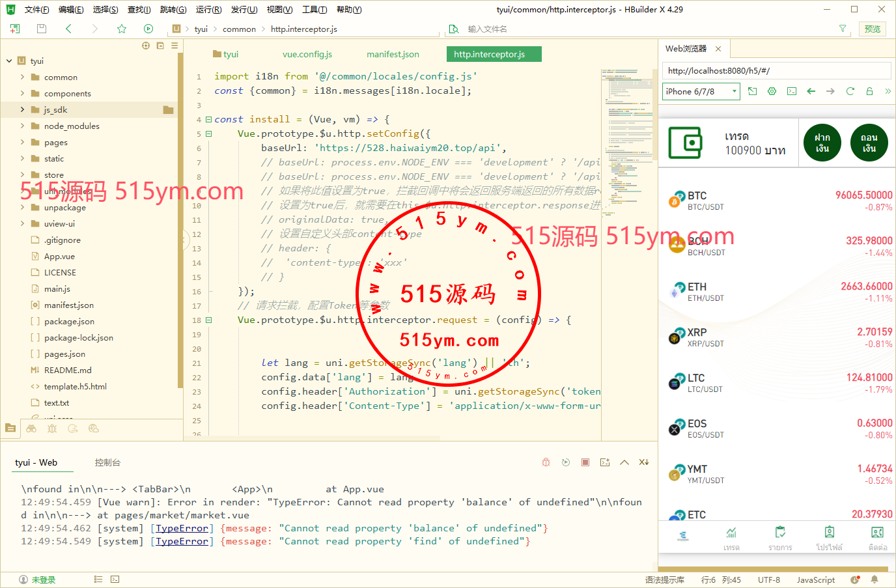Screen dimensions: 896x588
Task: Click the Run play icon in top toolbar
Action: pos(148,29)
